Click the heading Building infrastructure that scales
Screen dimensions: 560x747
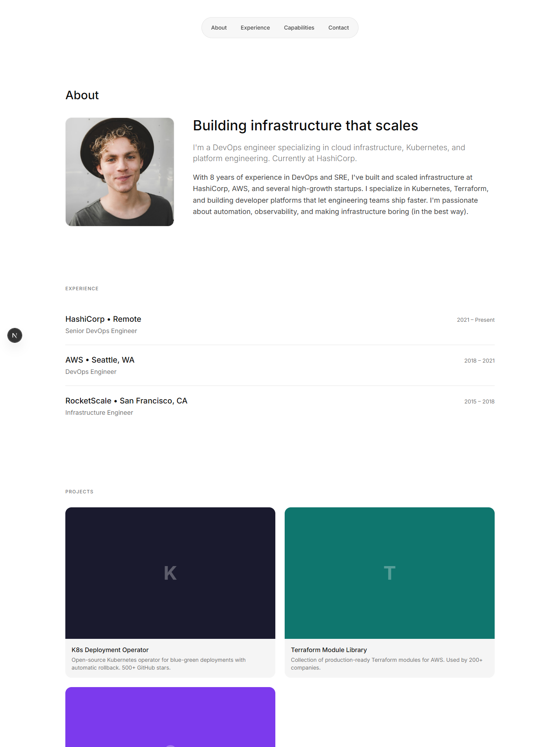(305, 125)
